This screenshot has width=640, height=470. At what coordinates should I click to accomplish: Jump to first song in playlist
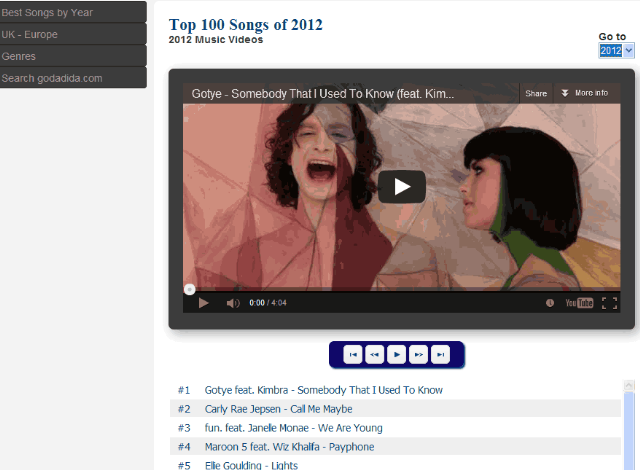point(353,355)
